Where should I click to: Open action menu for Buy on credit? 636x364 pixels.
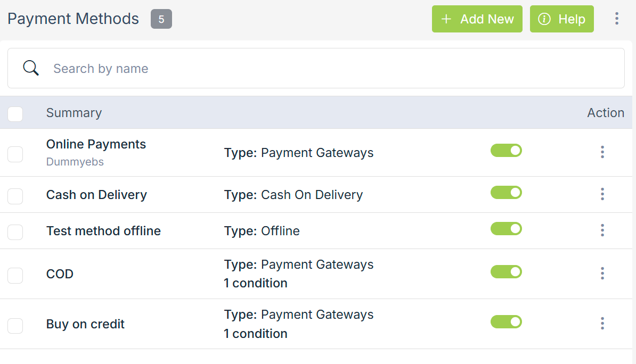602,324
